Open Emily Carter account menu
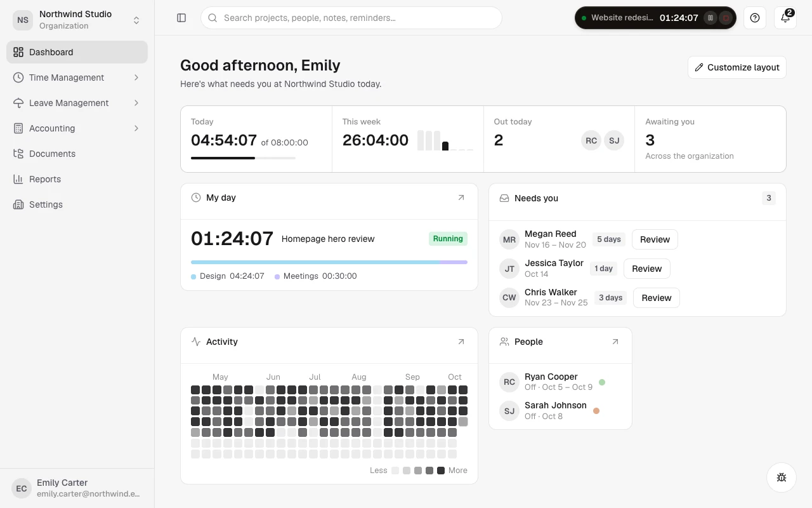The width and height of the screenshot is (812, 508). [x=77, y=488]
